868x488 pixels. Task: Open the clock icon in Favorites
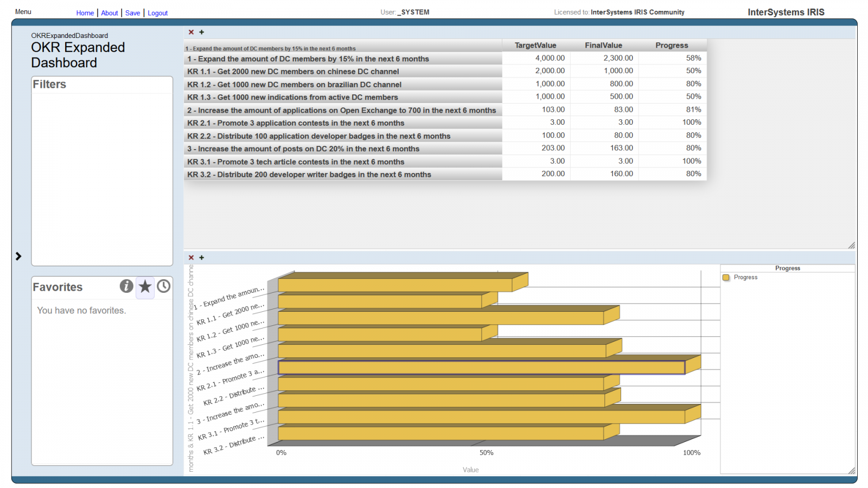163,286
